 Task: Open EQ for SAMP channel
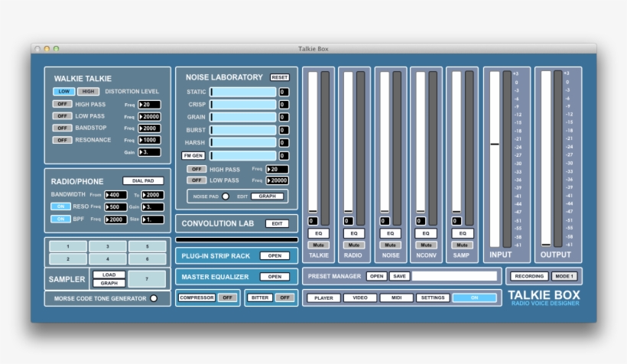click(463, 233)
